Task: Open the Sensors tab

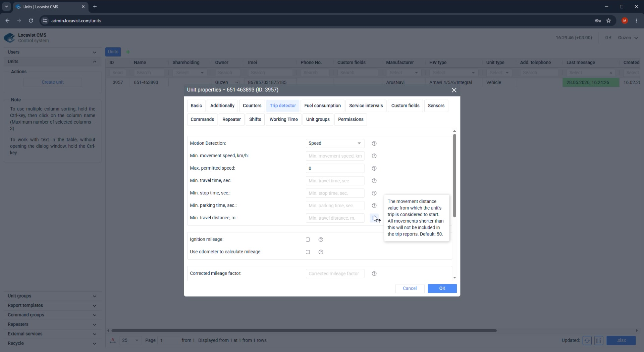Action: 436,106
